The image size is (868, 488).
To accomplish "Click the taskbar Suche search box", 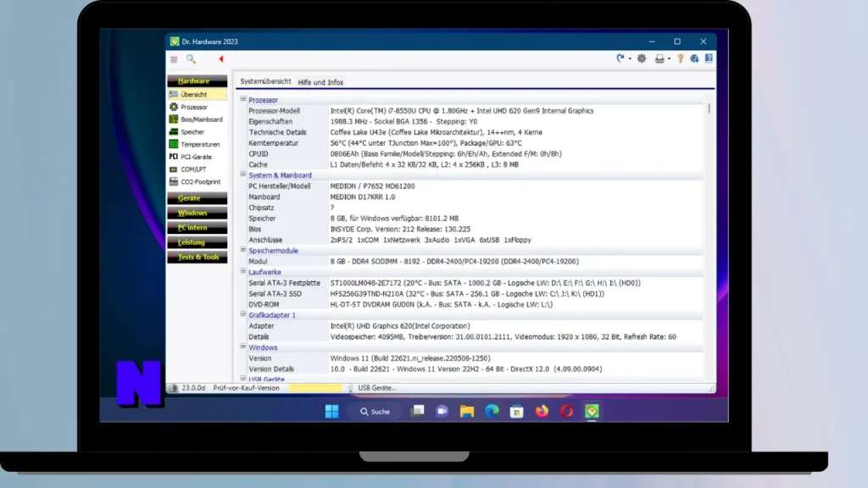I will click(x=375, y=412).
